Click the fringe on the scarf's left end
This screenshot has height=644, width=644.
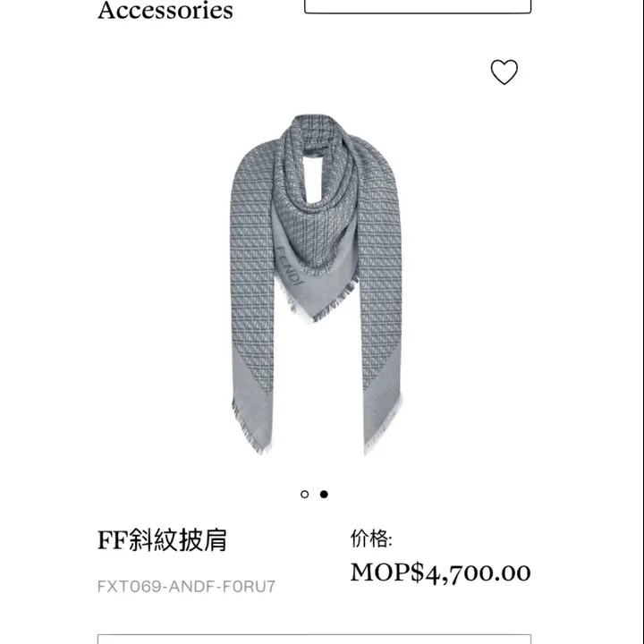(x=249, y=431)
